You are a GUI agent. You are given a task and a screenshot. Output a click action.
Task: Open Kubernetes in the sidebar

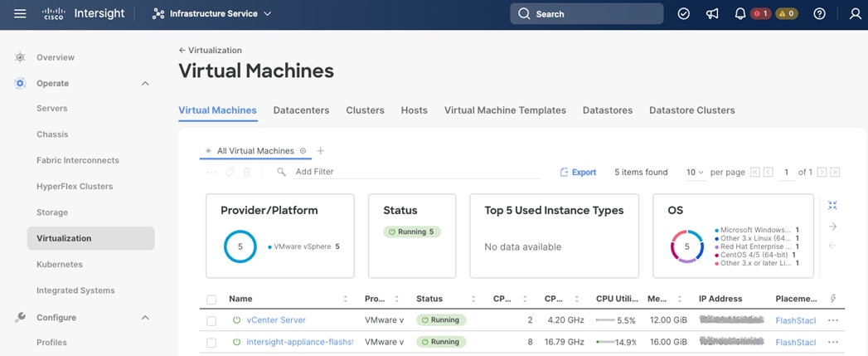(x=59, y=265)
